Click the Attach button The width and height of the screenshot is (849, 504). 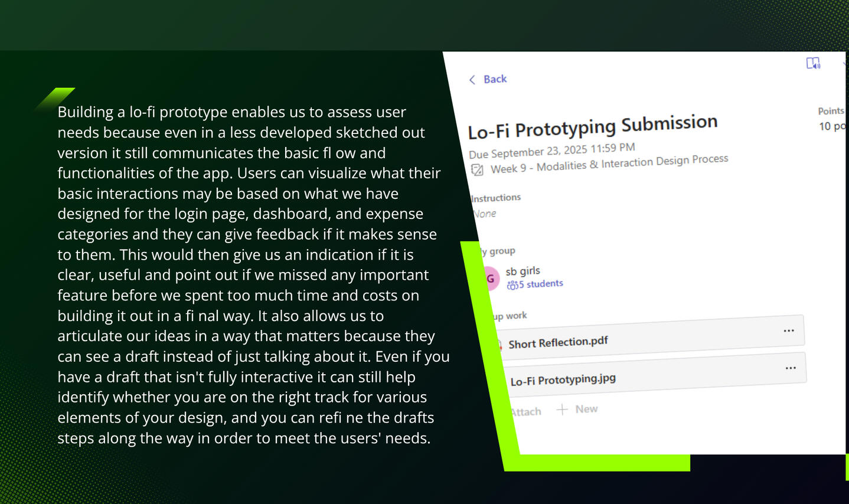[x=525, y=411]
